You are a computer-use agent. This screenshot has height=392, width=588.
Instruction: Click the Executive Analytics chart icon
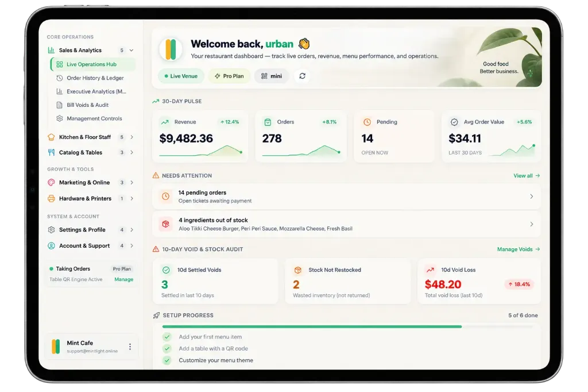click(x=59, y=91)
